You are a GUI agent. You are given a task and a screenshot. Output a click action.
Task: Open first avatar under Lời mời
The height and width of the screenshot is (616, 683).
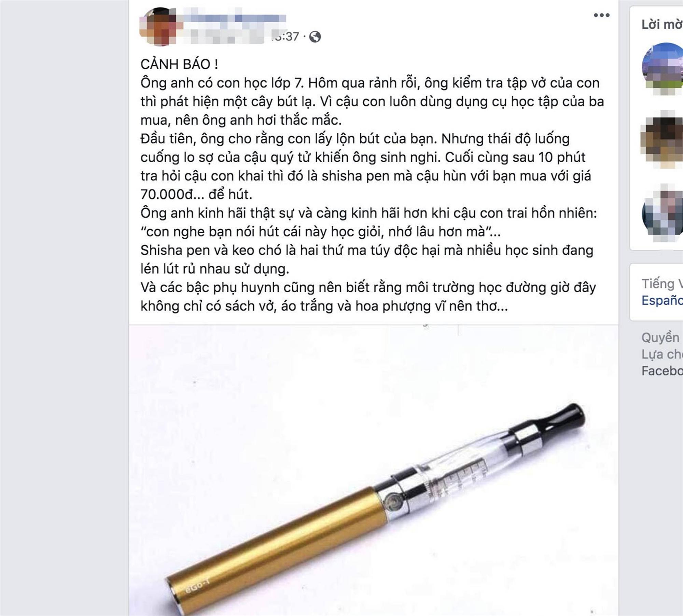coord(662,68)
